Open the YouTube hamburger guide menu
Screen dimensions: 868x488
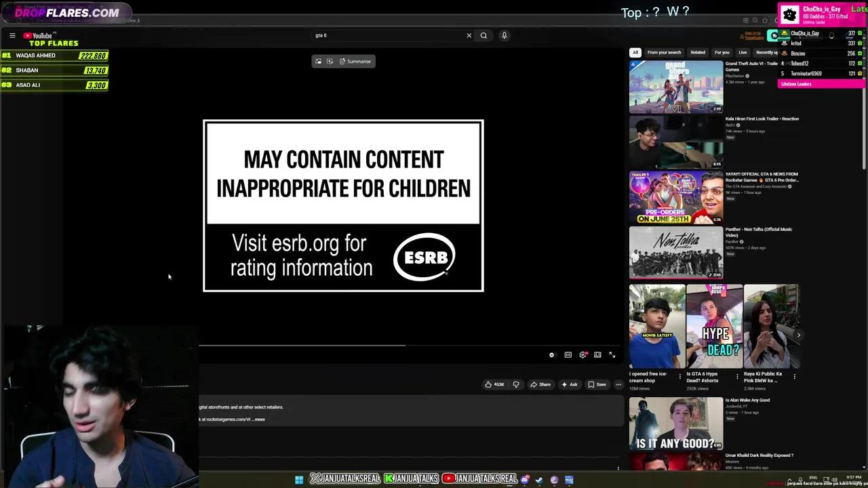[12, 35]
